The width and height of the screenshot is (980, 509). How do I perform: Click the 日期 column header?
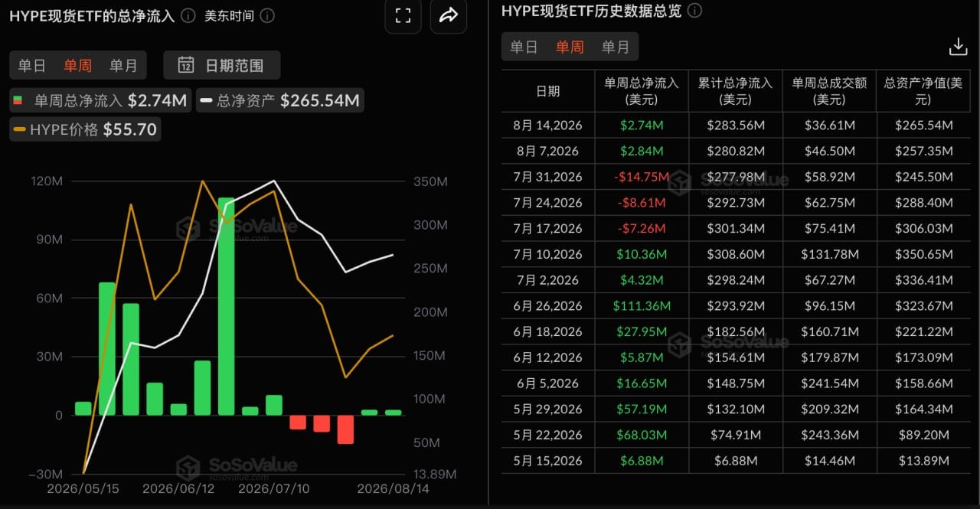[547, 91]
